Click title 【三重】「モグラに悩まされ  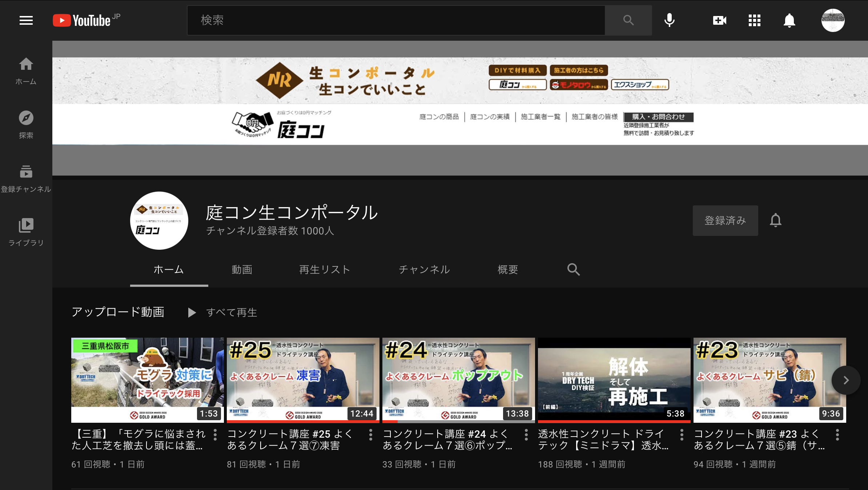tap(139, 439)
